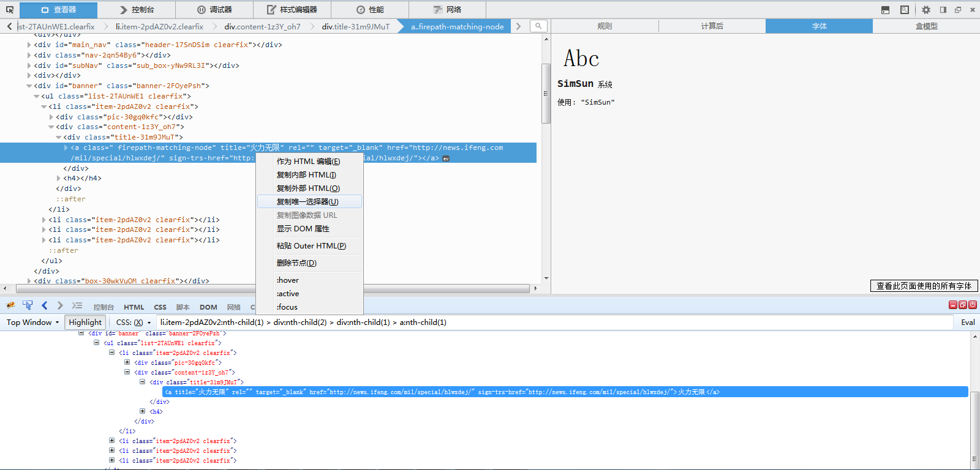Activate the element picker icon in devtools
This screenshot has height=470, width=980.
pos(10,10)
